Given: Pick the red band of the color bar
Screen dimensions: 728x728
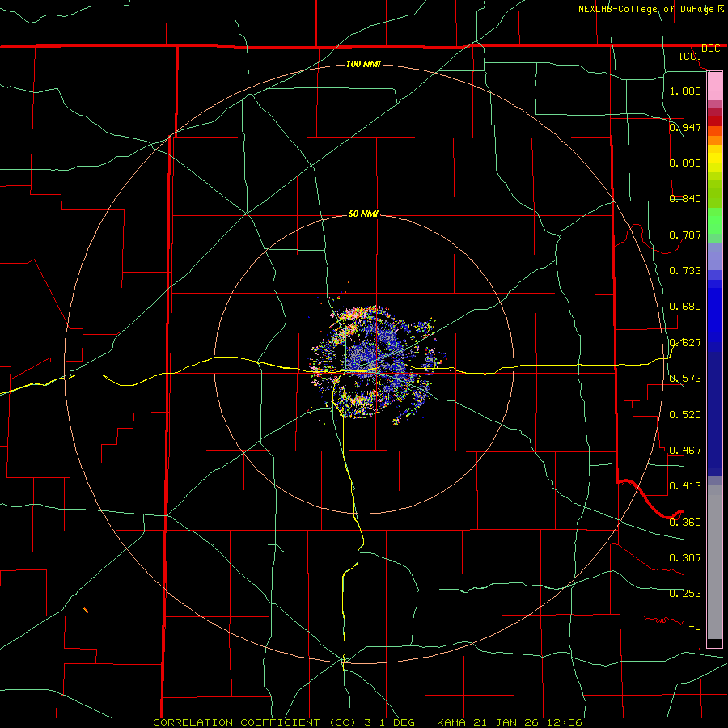Looking at the screenshot, I should [x=714, y=121].
